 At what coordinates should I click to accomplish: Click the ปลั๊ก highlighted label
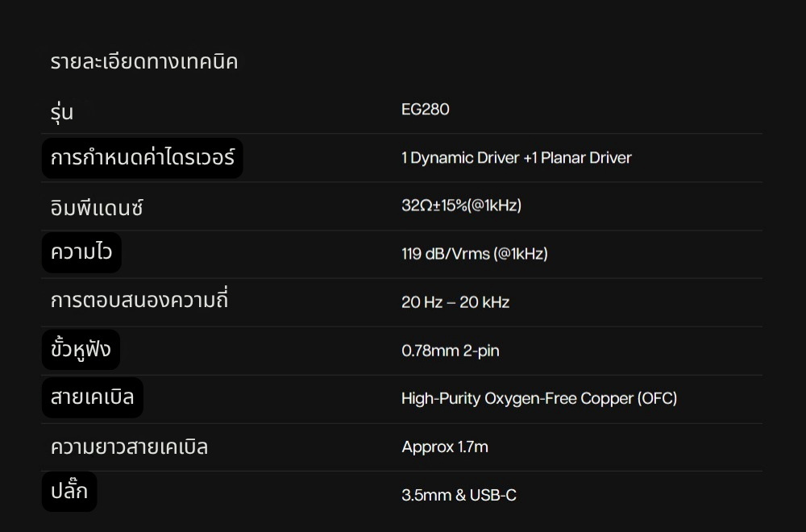coord(69,492)
